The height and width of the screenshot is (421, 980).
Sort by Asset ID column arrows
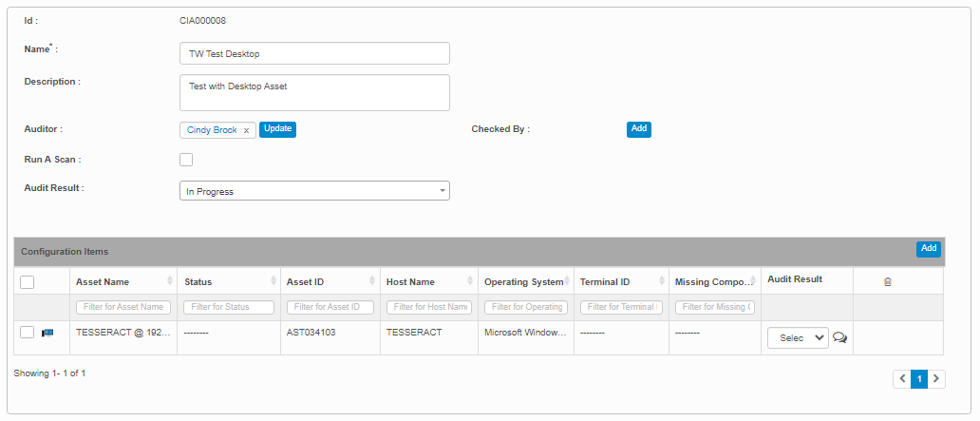click(x=374, y=281)
